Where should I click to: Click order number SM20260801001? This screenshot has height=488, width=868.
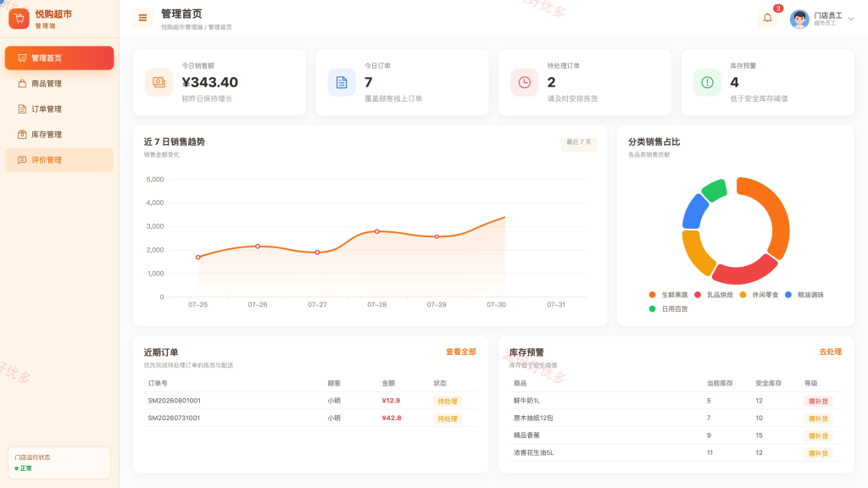(174, 401)
